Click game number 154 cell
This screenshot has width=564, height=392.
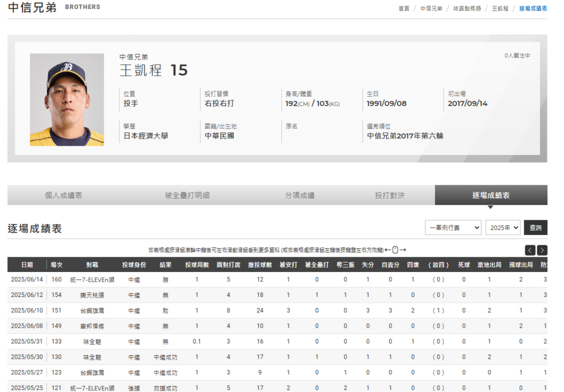point(56,295)
